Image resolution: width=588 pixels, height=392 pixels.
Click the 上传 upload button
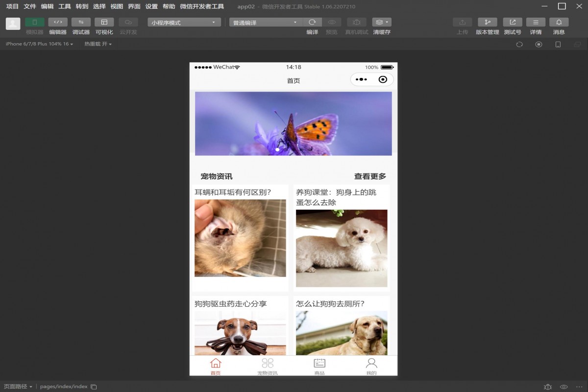[x=462, y=22]
